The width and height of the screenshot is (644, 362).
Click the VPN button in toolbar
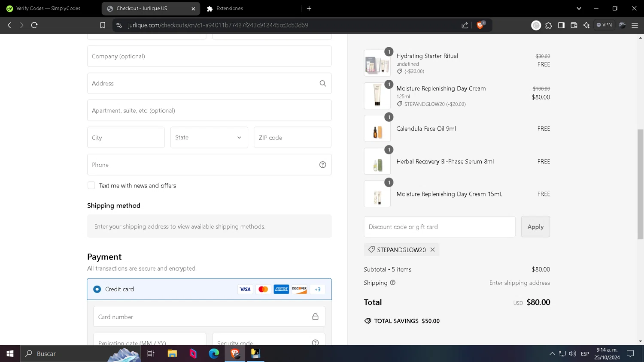tap(604, 25)
